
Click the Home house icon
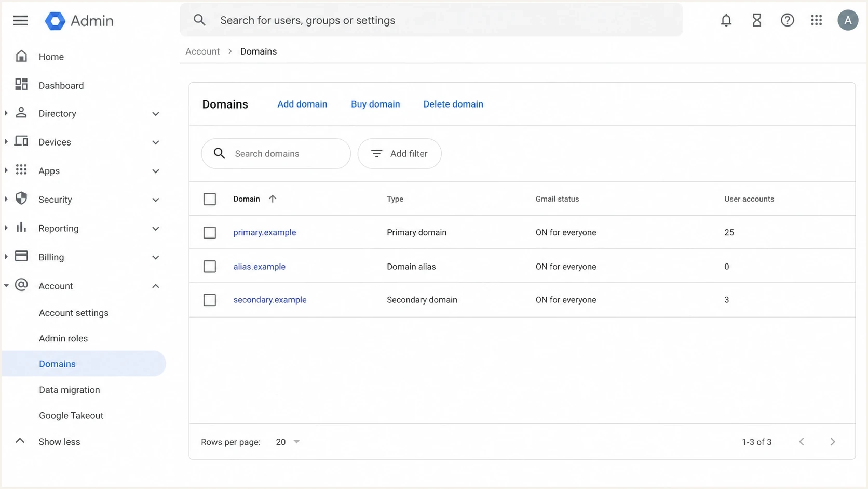point(21,56)
